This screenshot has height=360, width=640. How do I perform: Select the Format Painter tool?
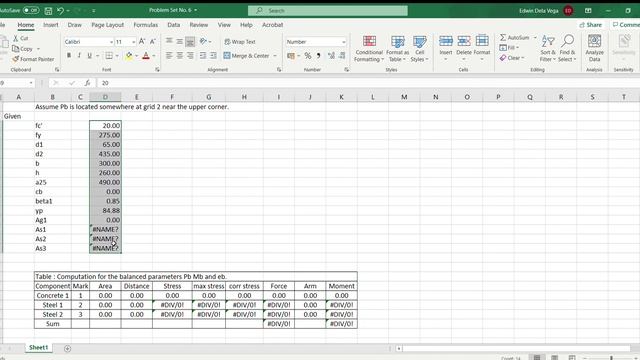[33, 59]
